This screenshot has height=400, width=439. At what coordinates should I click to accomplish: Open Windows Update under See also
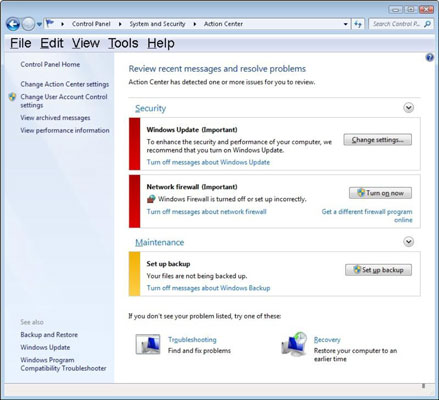point(45,347)
